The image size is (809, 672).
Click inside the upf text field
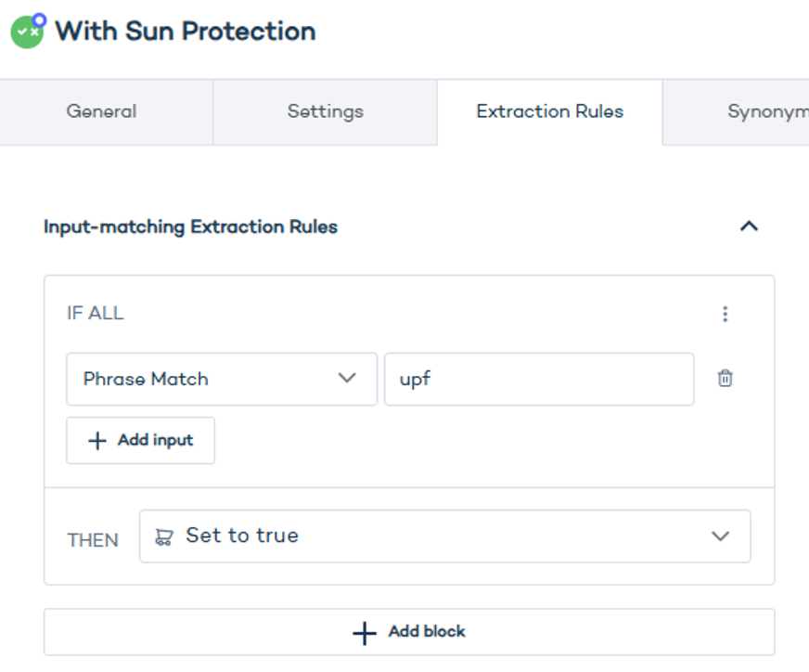(538, 379)
